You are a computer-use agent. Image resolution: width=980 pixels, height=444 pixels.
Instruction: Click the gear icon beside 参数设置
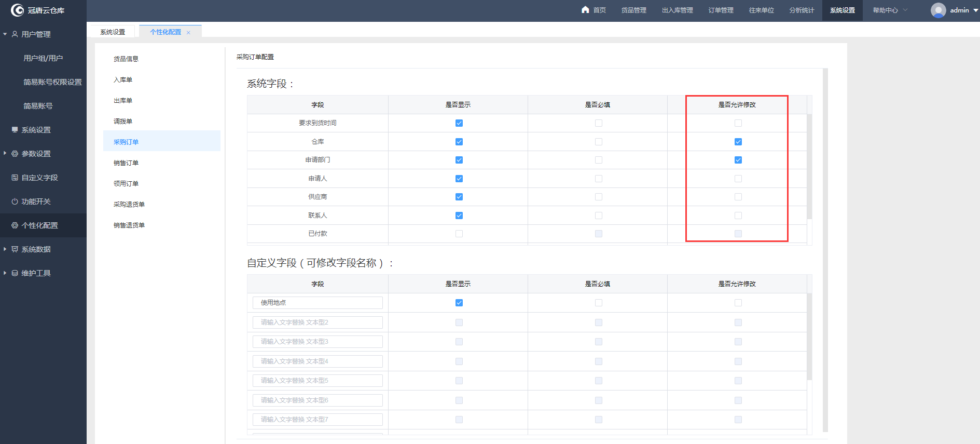click(x=15, y=154)
